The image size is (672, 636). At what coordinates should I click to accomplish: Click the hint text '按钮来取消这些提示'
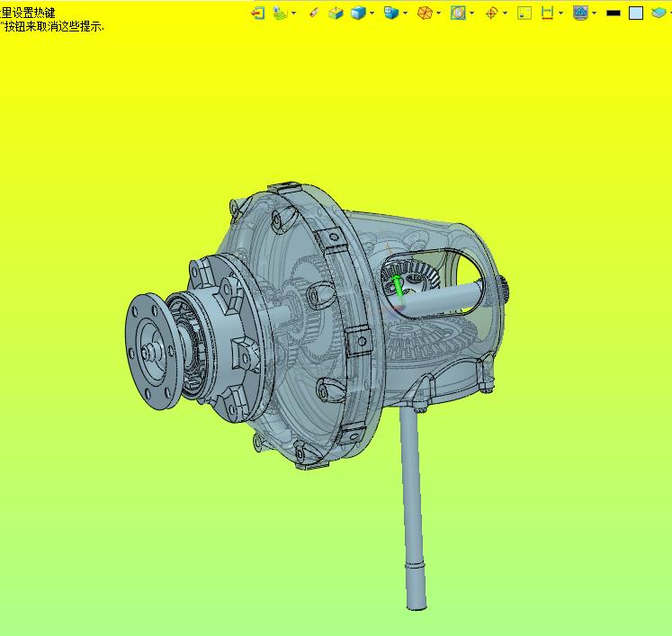pyautogui.click(x=54, y=27)
